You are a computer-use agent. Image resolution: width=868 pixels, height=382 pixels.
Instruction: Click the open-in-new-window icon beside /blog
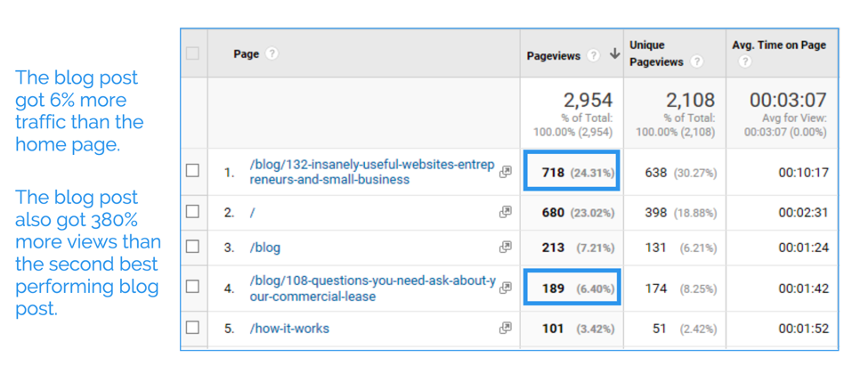coord(506,247)
